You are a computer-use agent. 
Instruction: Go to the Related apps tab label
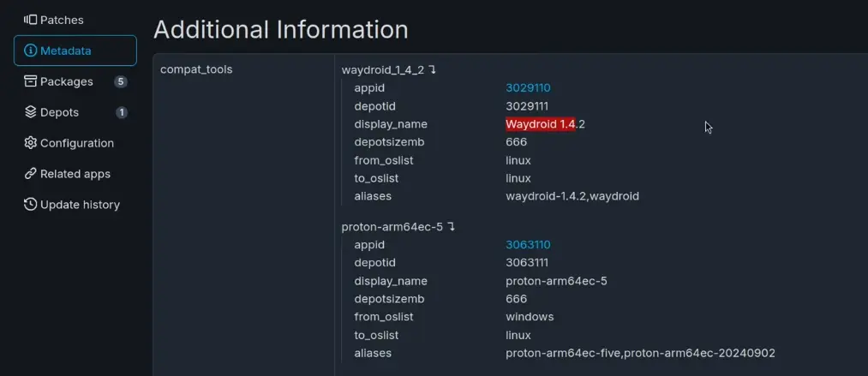(x=75, y=174)
